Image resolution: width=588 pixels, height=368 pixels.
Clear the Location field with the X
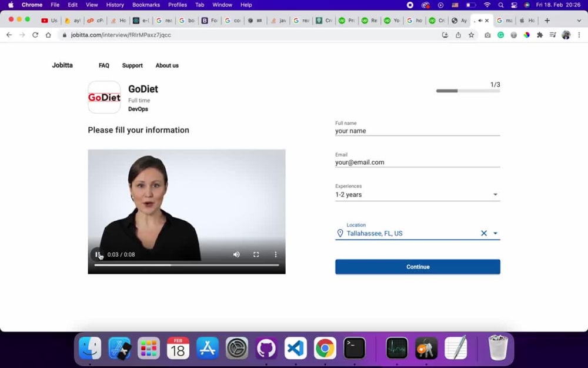tap(484, 233)
